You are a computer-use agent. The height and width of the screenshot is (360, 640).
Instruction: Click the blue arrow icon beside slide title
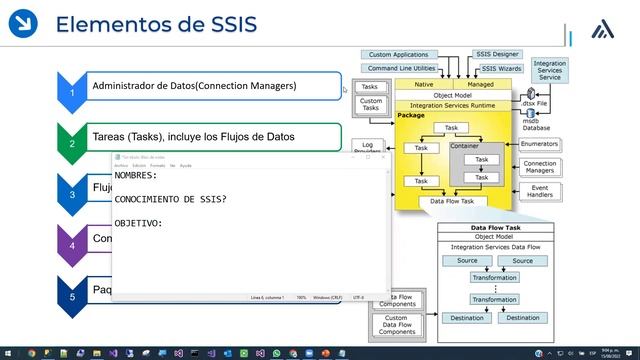[x=23, y=24]
